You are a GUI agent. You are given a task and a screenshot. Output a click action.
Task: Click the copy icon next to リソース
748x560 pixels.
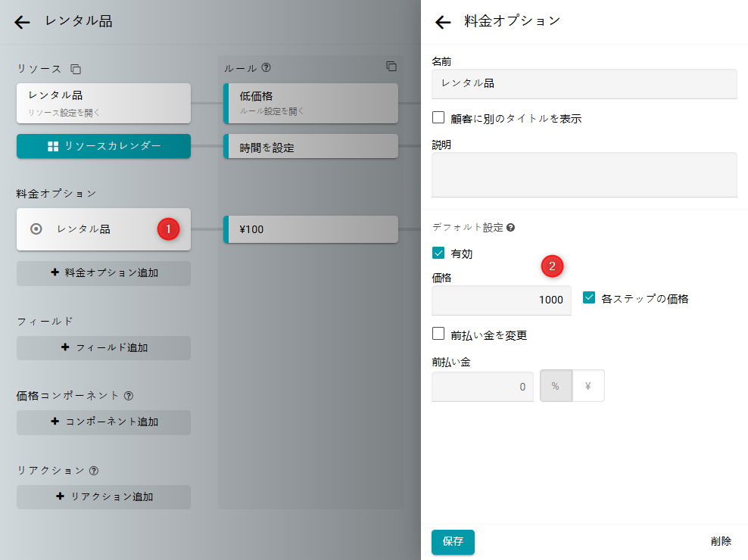coord(76,69)
